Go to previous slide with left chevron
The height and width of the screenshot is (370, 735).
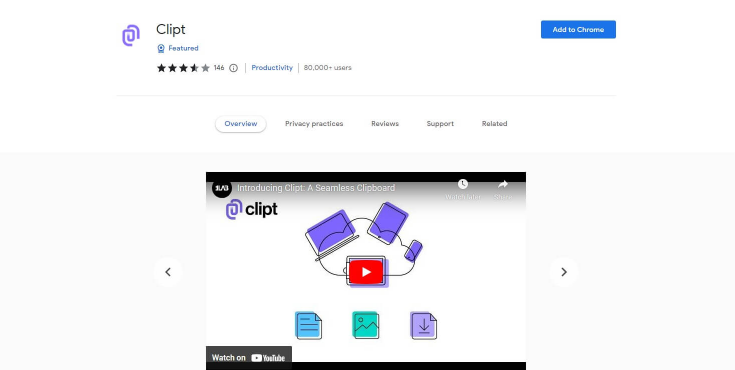pos(168,272)
